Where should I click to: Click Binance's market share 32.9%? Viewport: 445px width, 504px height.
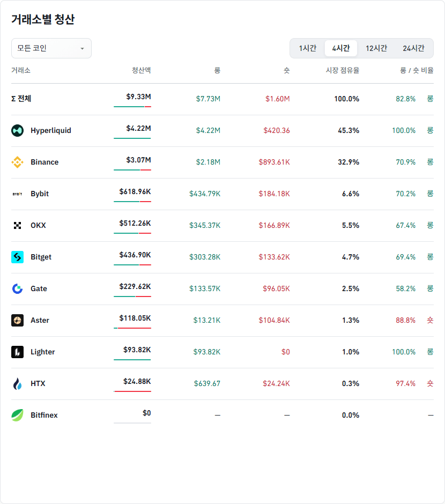pos(348,162)
